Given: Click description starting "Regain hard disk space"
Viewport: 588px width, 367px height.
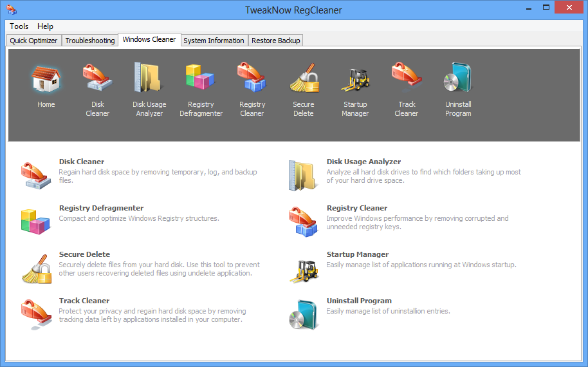Looking at the screenshot, I should pos(158,176).
